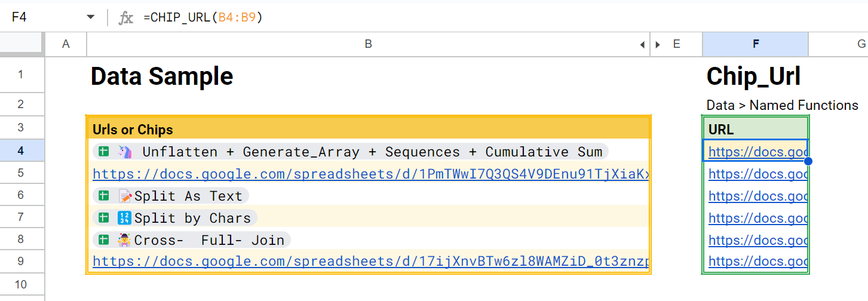Open the docs.google.com link in row 9
Viewport: 868px width, 301px height.
click(x=371, y=262)
